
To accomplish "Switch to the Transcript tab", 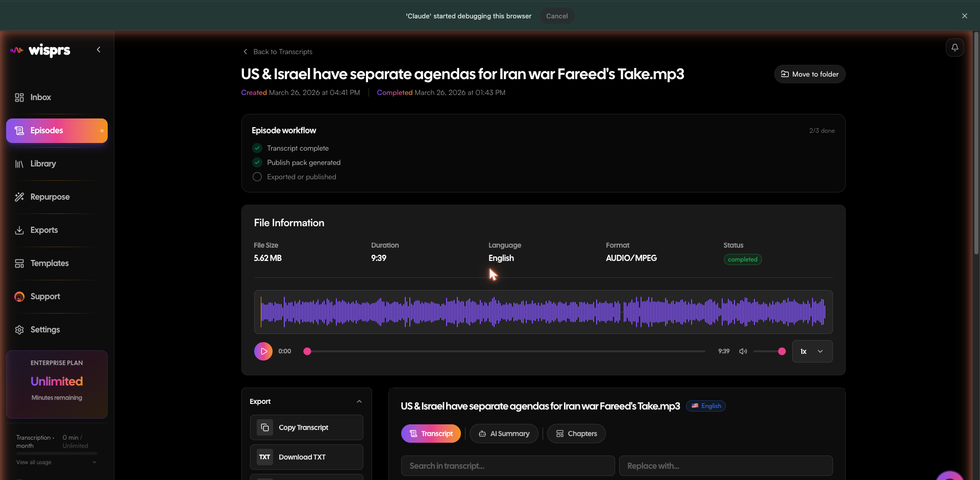I will (x=431, y=434).
